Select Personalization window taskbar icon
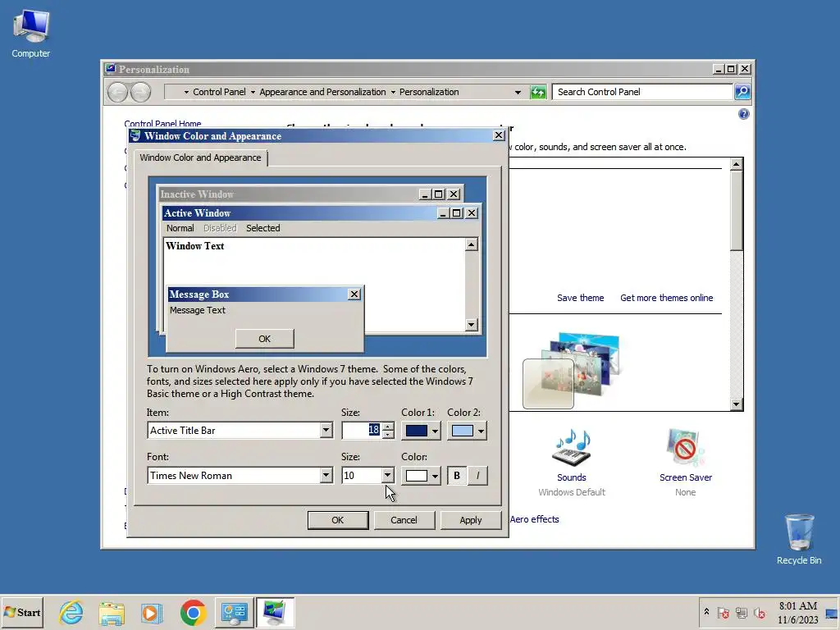This screenshot has height=630, width=840. coord(275,612)
